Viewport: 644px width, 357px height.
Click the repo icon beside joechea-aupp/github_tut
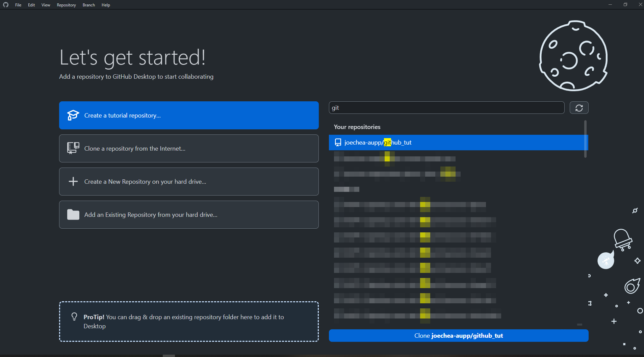[x=338, y=142]
